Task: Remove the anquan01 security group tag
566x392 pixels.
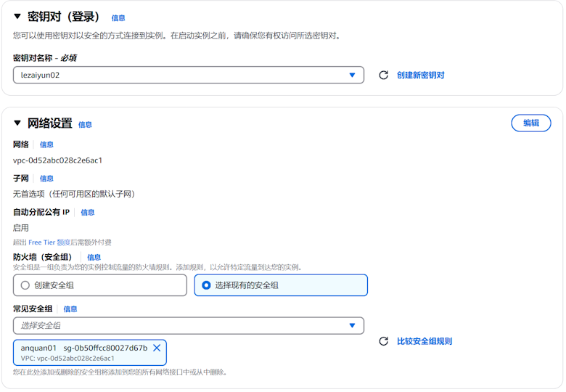Action: 157,348
